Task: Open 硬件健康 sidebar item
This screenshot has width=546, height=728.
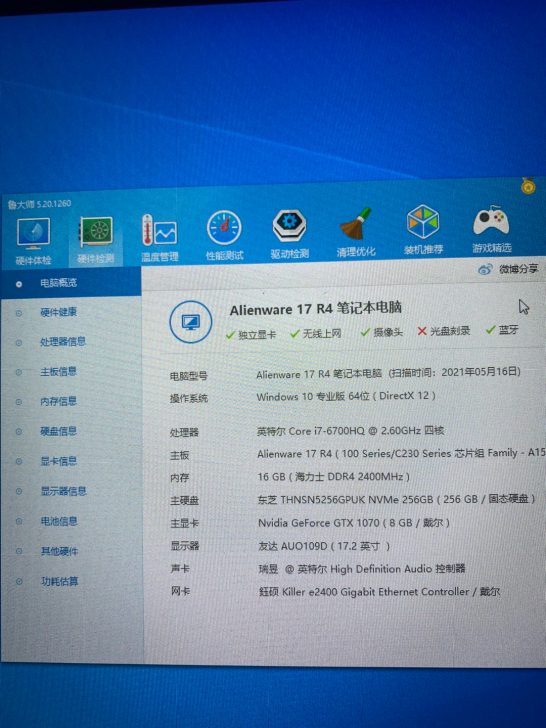Action: coord(58,312)
